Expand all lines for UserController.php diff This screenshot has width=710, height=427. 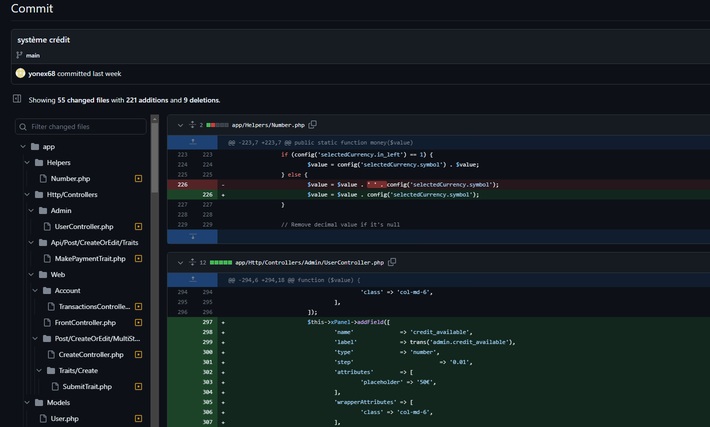coord(192,262)
